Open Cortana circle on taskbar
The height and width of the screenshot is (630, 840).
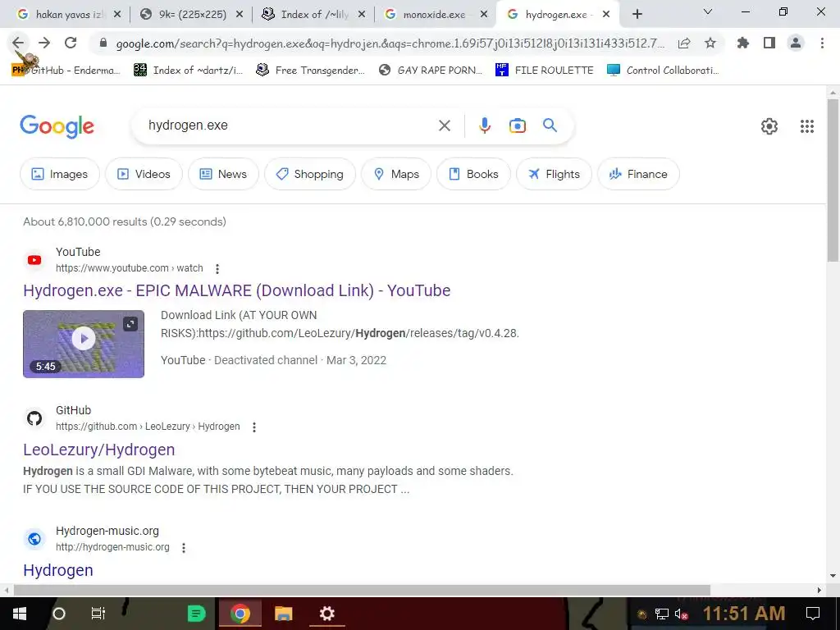(x=59, y=614)
